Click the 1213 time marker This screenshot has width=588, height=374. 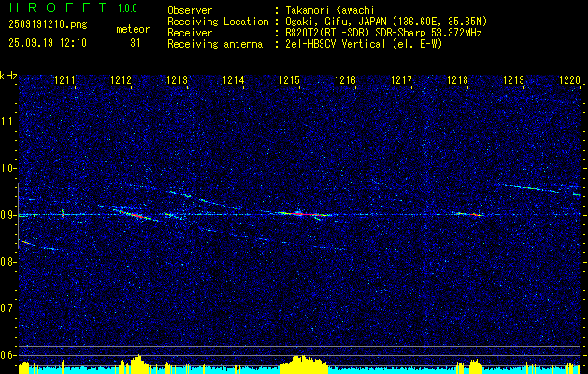177,79
